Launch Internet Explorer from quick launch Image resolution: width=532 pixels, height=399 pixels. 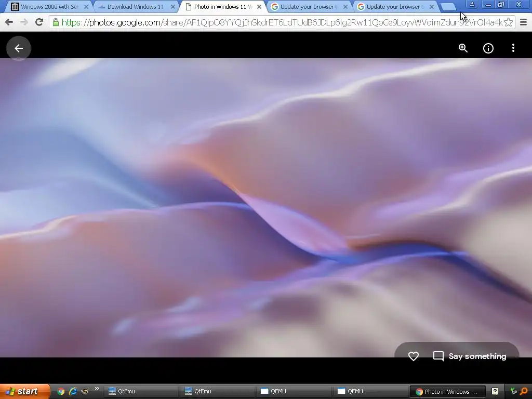click(73, 392)
